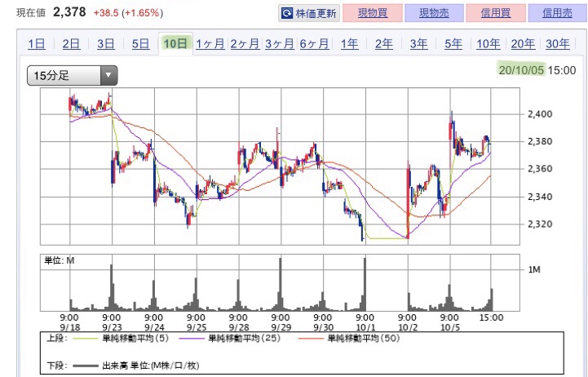Click the 単純移動平均(25) legend entry
The height and width of the screenshot is (377, 588).
coord(230,339)
